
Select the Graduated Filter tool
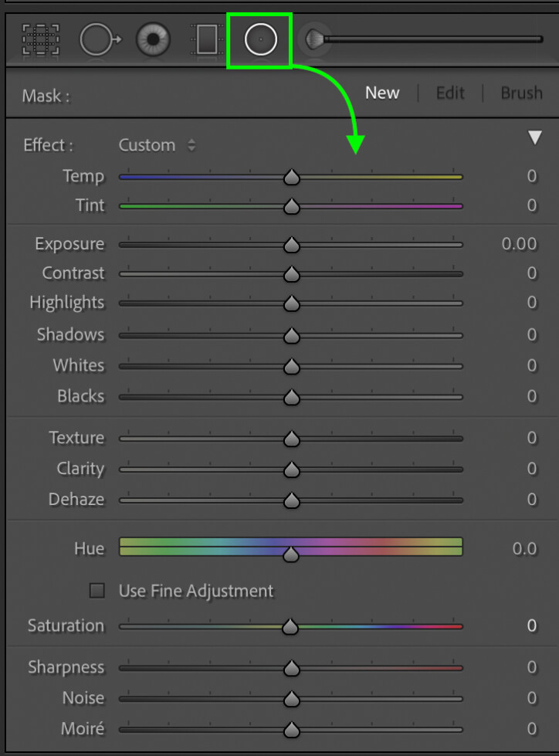coord(207,39)
